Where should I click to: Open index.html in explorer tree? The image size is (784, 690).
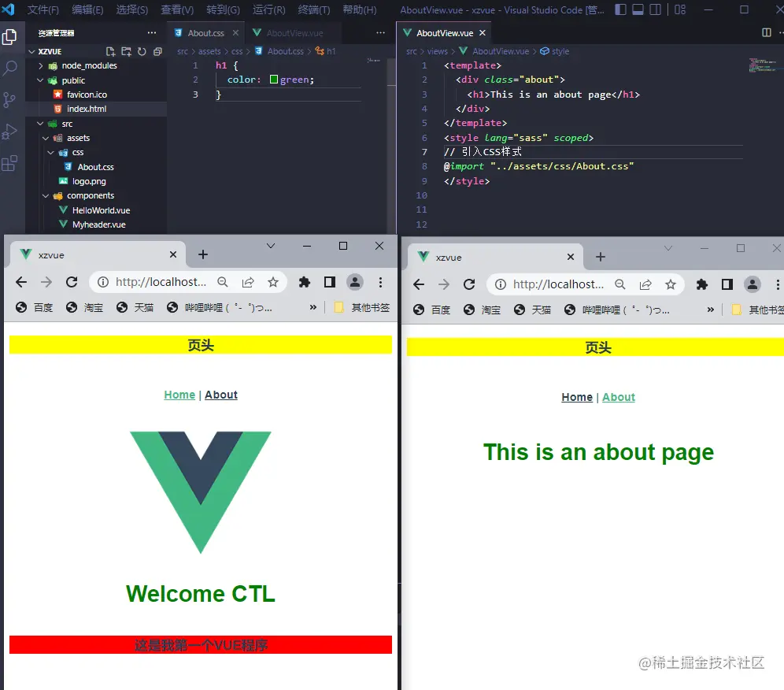(87, 109)
